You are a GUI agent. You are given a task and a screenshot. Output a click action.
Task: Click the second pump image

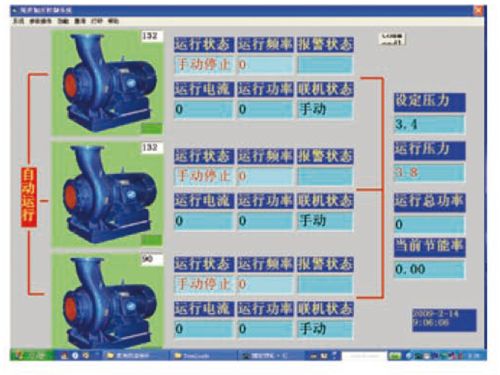tap(107, 195)
